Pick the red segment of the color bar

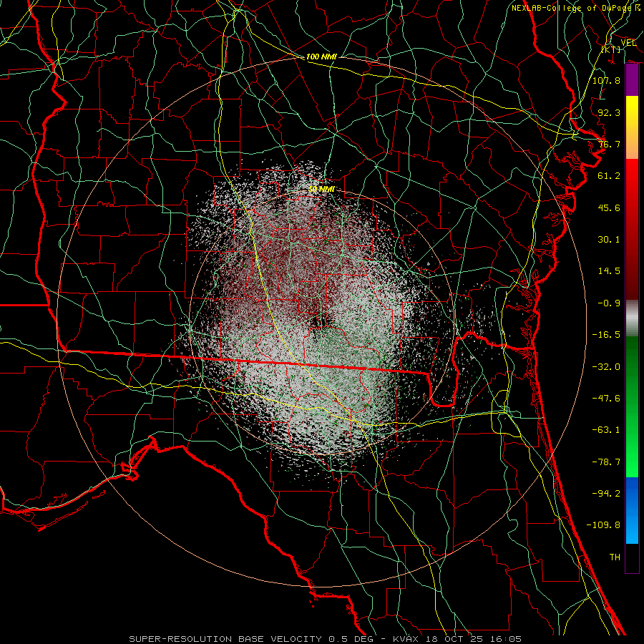click(632, 229)
